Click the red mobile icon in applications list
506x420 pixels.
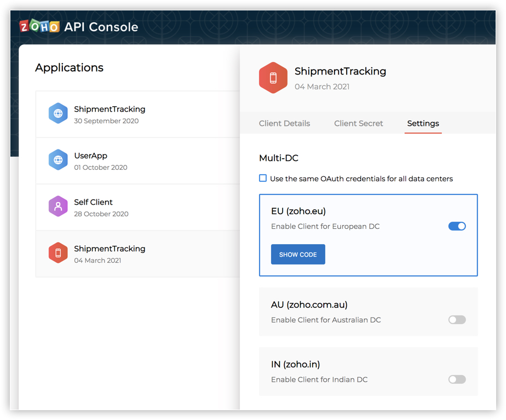(58, 254)
